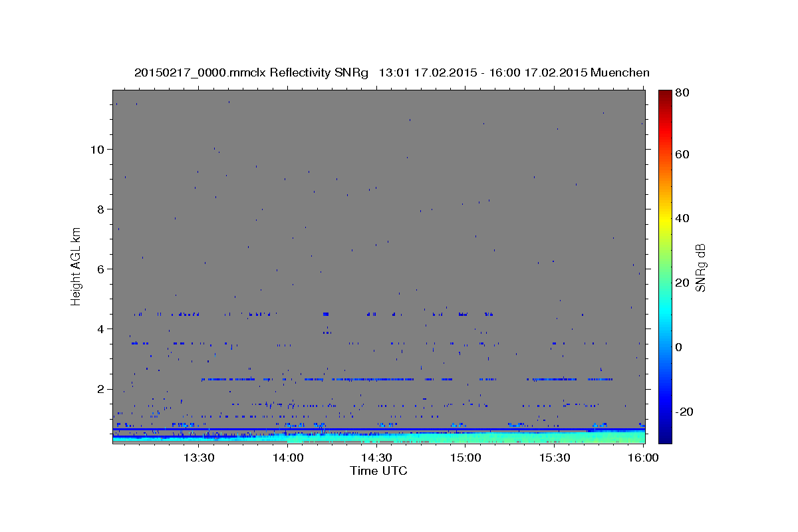The height and width of the screenshot is (532, 798).
Task: Click the colorbar value label 60
Action: 683,154
